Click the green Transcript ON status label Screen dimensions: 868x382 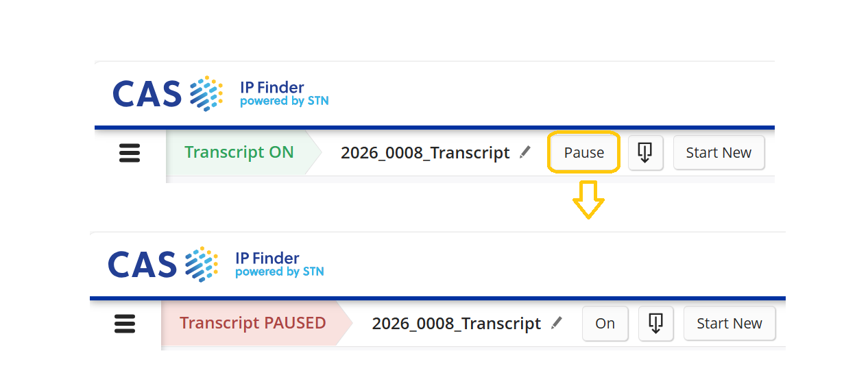(239, 152)
